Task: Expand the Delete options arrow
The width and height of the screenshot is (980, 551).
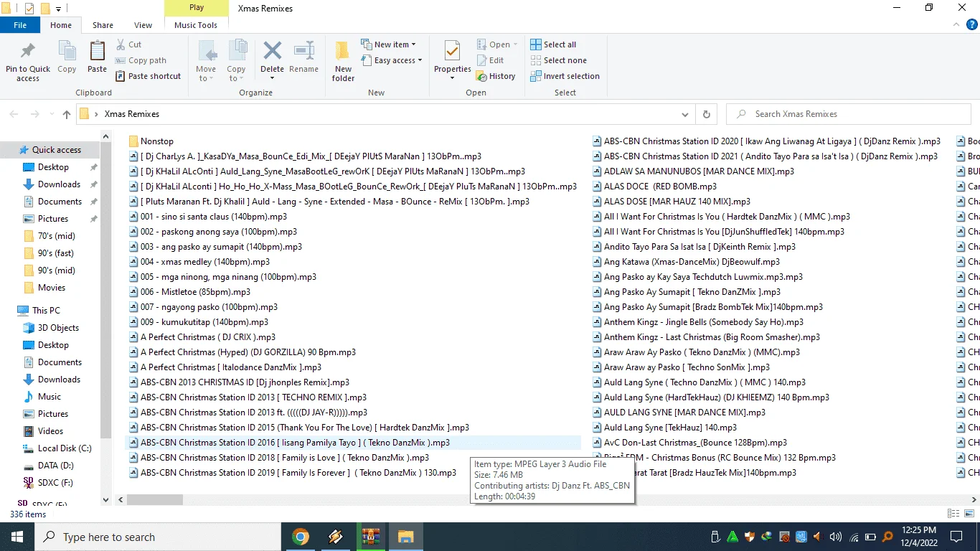Action: click(x=272, y=77)
